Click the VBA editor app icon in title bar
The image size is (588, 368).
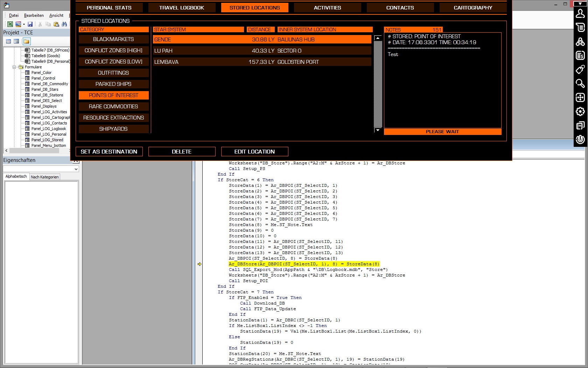(x=6, y=5)
